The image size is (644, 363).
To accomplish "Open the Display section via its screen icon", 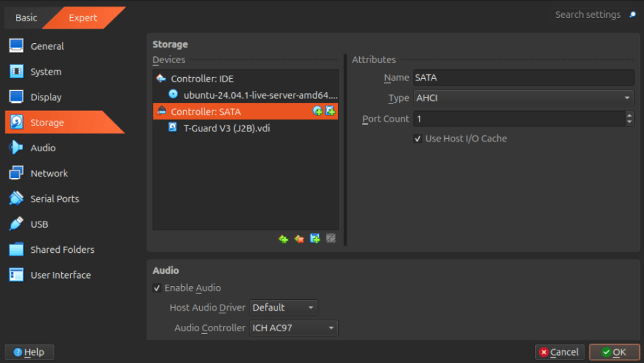I will pos(17,97).
